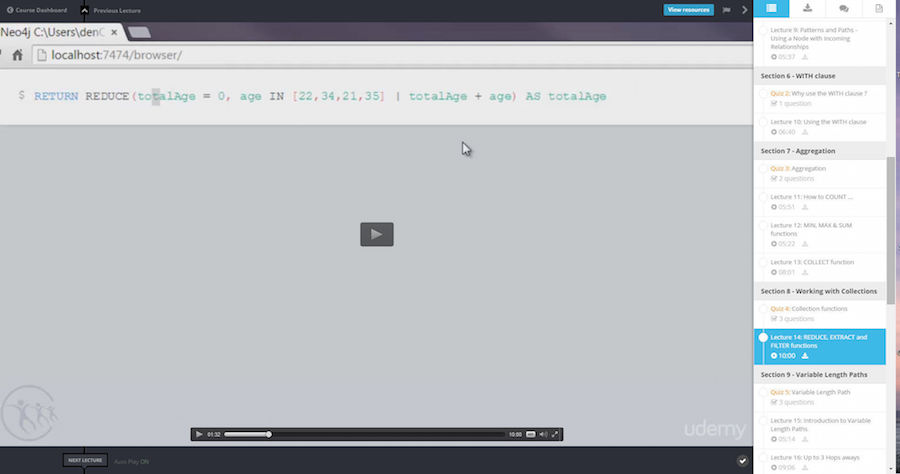Switch to the notes tab

pyautogui.click(x=879, y=8)
